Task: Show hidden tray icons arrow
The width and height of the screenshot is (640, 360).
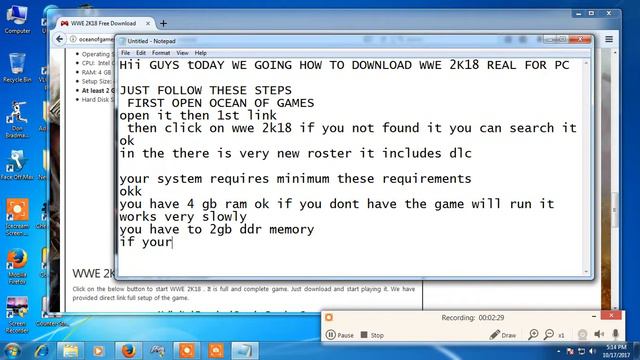Action: 558,351
